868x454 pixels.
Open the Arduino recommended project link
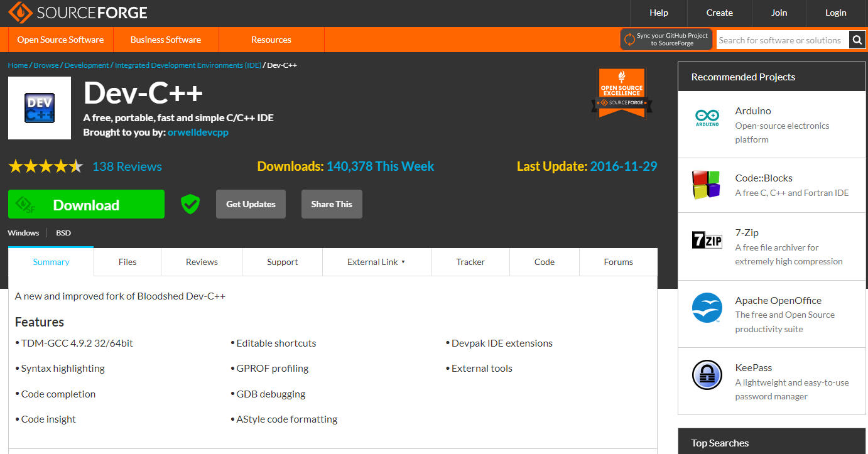click(753, 111)
